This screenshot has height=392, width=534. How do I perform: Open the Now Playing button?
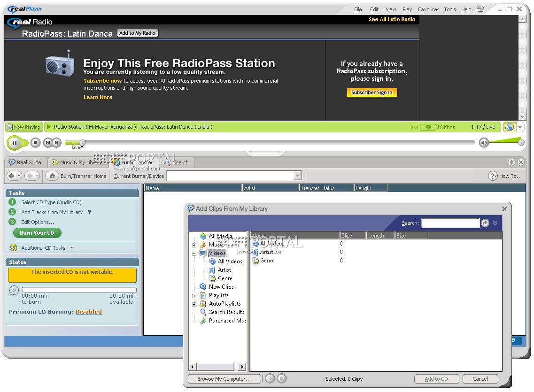coord(24,127)
